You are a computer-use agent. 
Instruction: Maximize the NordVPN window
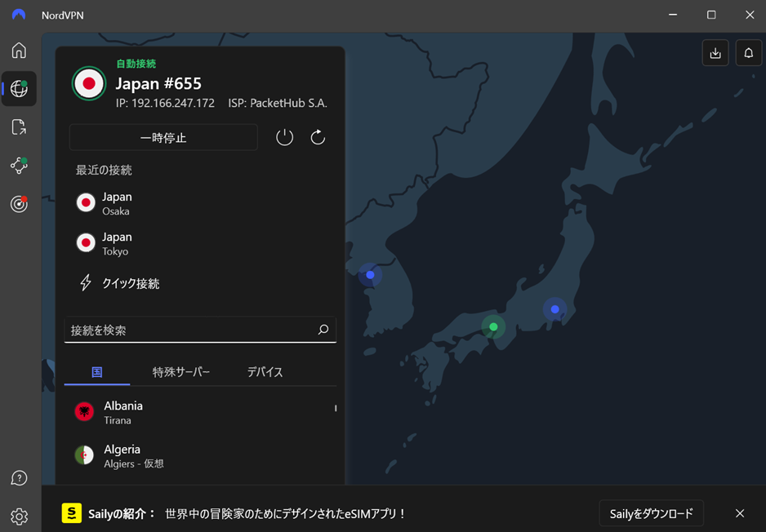click(711, 15)
